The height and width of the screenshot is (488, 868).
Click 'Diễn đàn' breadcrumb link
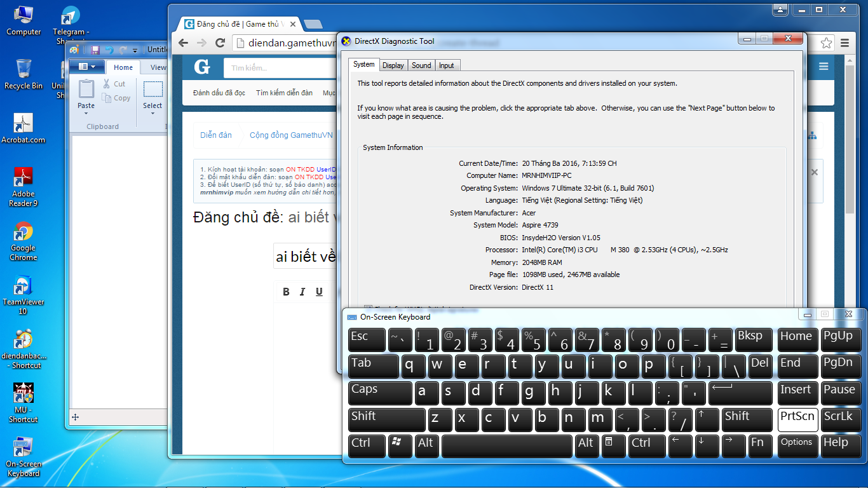216,135
